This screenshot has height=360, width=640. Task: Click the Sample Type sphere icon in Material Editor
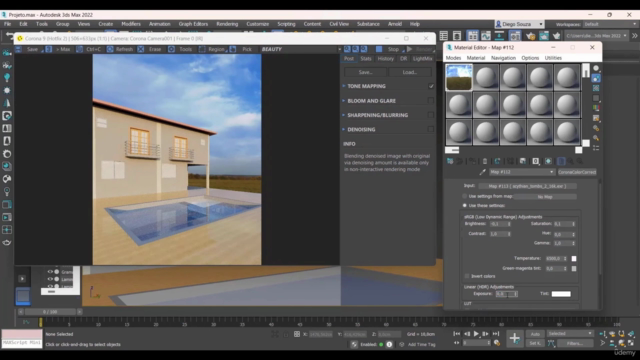click(596, 68)
